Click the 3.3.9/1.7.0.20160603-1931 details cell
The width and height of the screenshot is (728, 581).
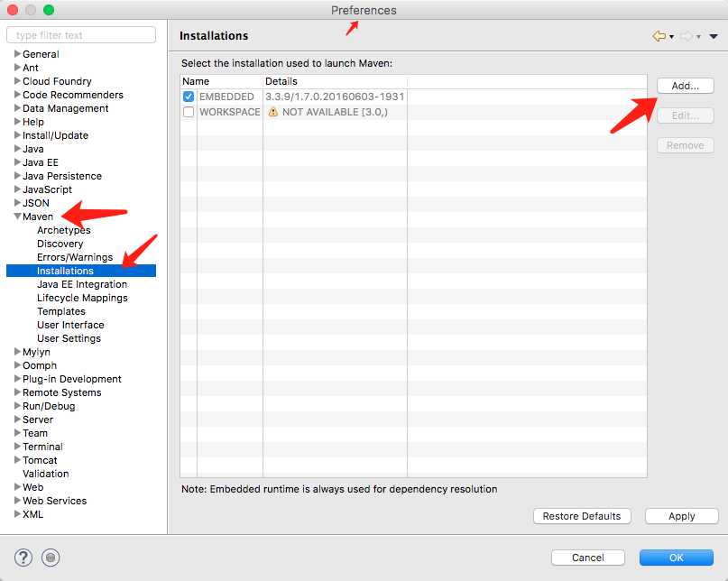click(x=335, y=97)
